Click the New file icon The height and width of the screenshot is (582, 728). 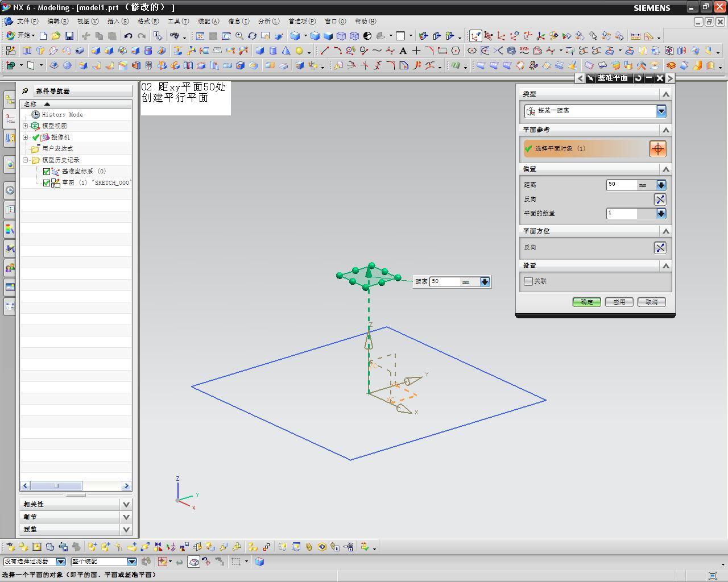point(43,36)
